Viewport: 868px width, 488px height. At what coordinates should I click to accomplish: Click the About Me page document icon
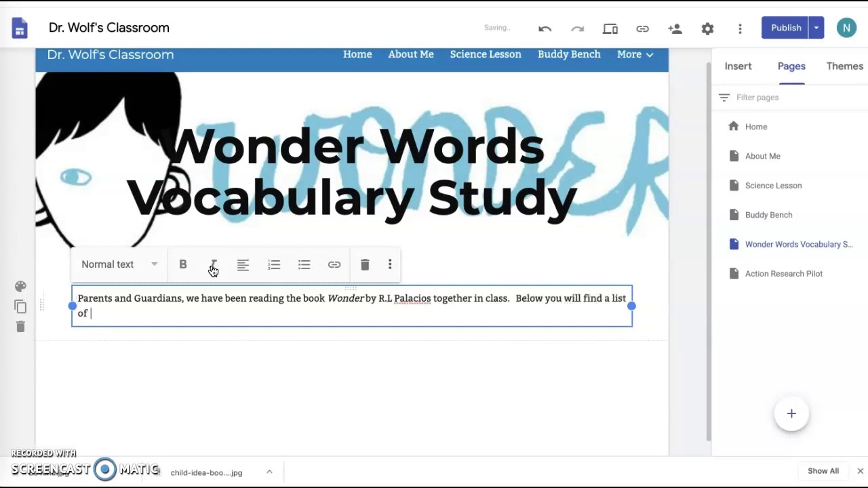733,156
